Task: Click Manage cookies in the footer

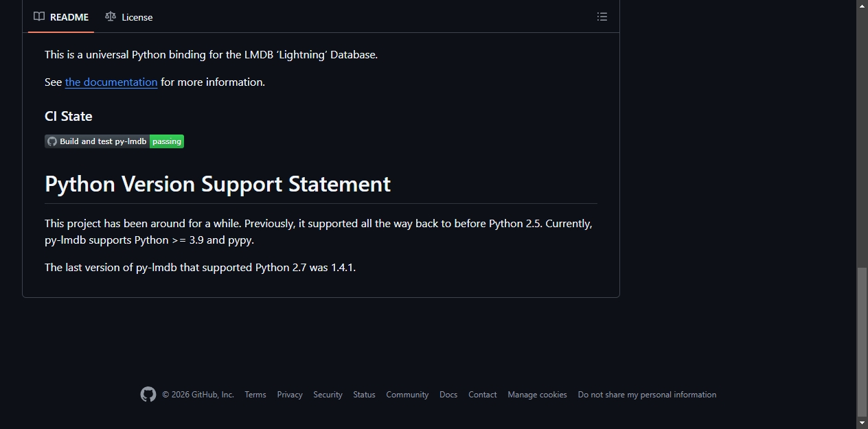Action: [x=537, y=395]
